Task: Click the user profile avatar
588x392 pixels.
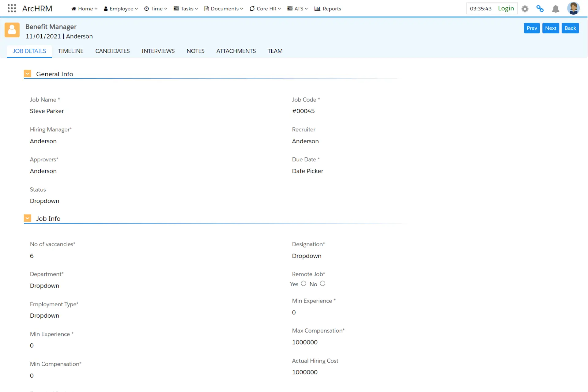Action: [x=573, y=8]
